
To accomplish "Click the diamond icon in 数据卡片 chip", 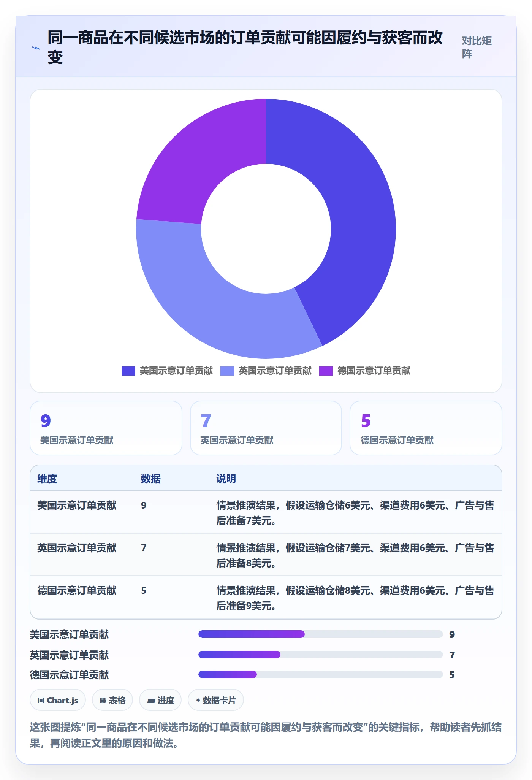I will 198,700.
